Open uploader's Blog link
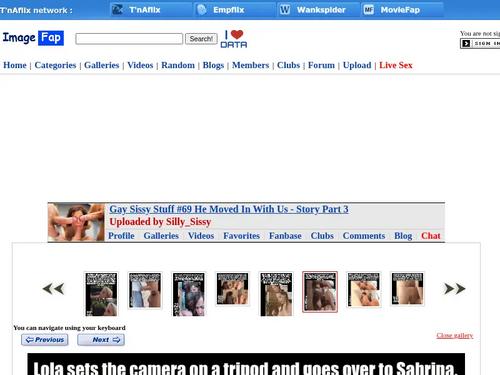This screenshot has height=375, width=500. click(403, 236)
